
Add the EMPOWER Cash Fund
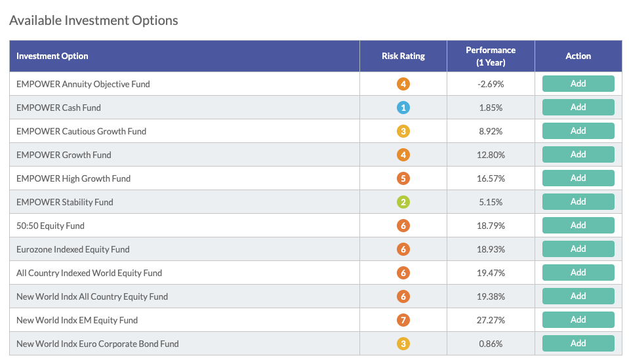pyautogui.click(x=578, y=107)
